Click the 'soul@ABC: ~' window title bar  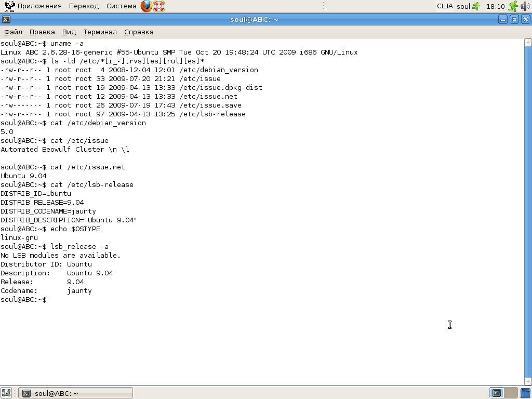point(254,19)
